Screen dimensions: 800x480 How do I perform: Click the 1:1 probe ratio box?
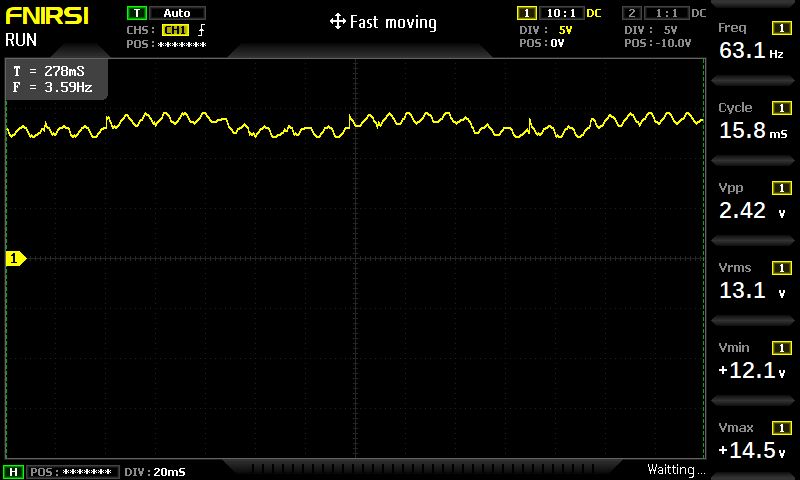point(666,13)
